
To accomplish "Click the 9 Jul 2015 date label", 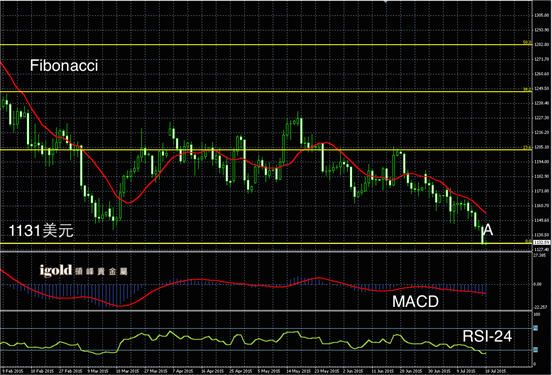I will click(466, 371).
